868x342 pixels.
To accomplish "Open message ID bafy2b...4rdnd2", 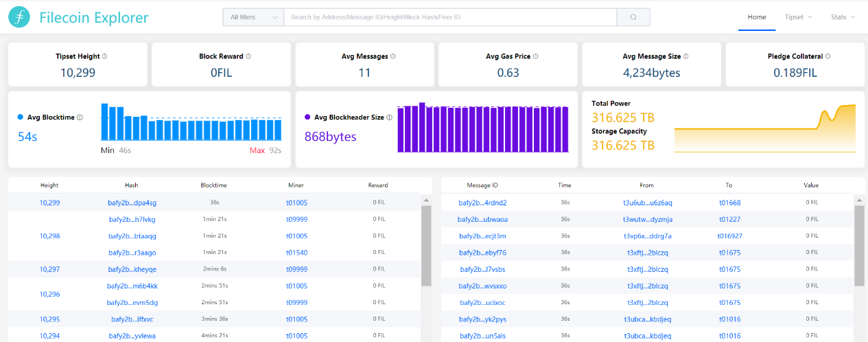I will pos(483,203).
